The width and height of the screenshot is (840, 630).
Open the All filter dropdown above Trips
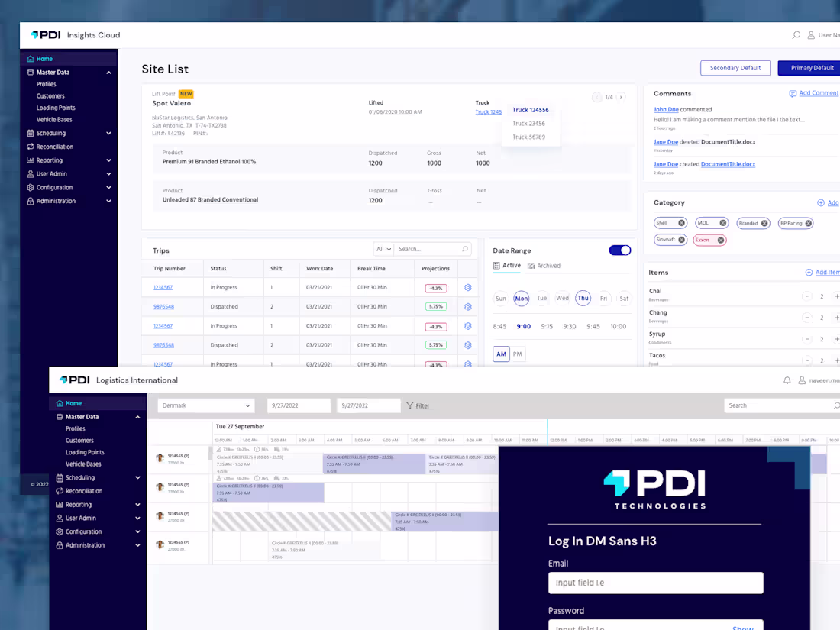pos(383,250)
